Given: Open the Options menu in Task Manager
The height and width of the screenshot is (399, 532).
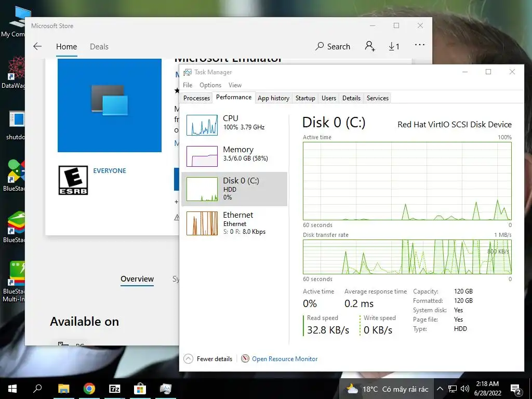Looking at the screenshot, I should point(210,85).
